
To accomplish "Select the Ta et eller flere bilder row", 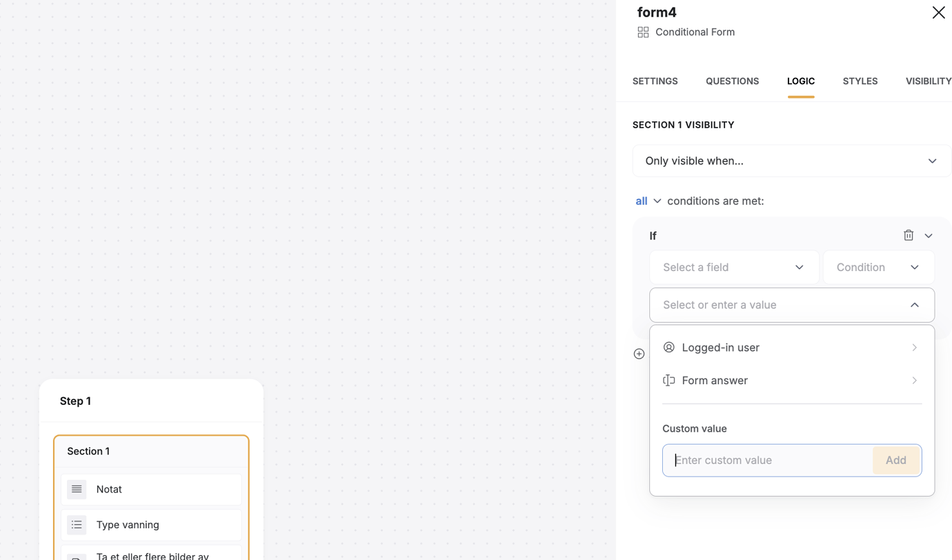I will tap(151, 553).
